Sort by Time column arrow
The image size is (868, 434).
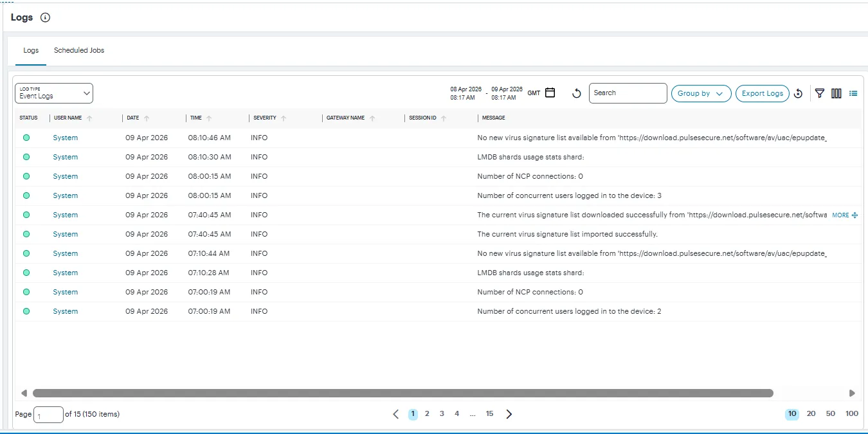coord(210,118)
